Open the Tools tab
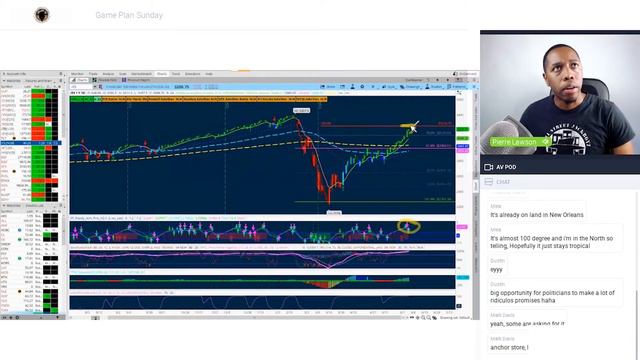The width and height of the screenshot is (640, 360). pos(176,74)
